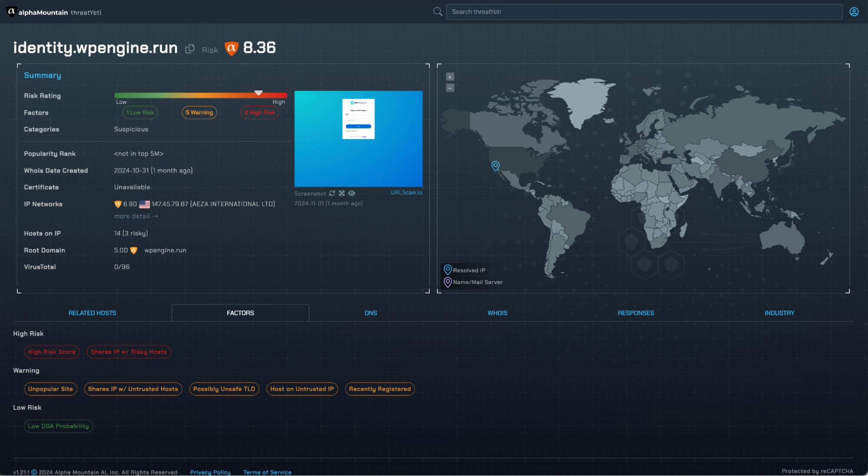Click the Summary section heading
Image resolution: width=868 pixels, height=476 pixels.
pos(42,76)
